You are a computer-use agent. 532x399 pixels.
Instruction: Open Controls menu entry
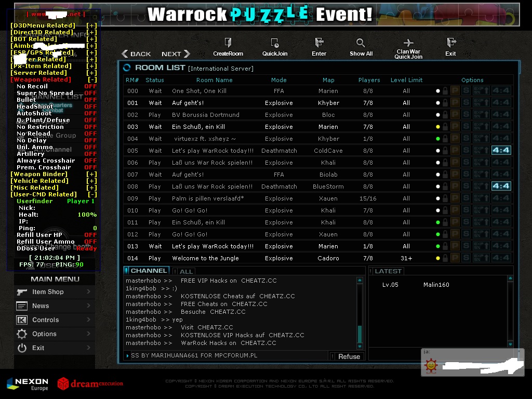pos(54,320)
